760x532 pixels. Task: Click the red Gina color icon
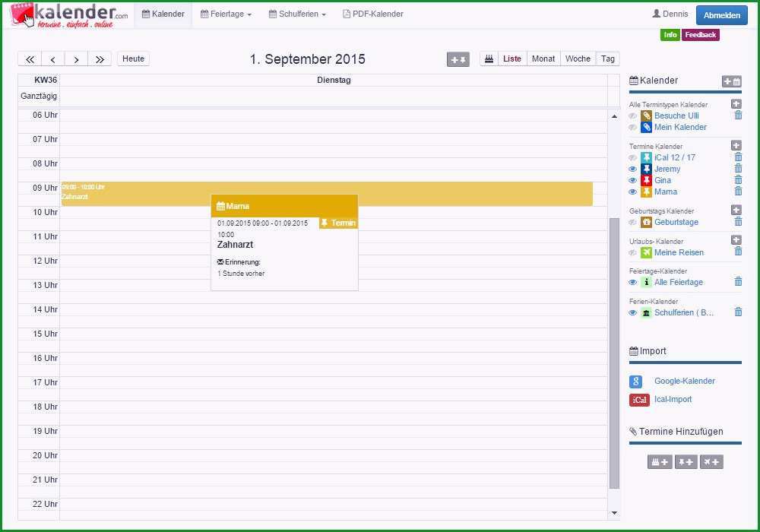coord(646,180)
